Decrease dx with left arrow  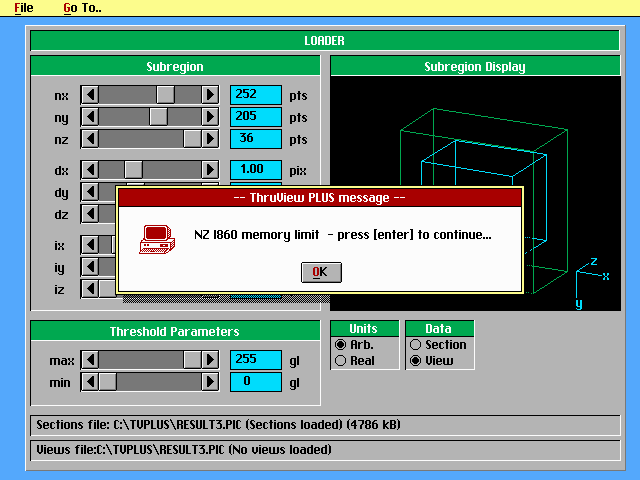pyautogui.click(x=90, y=170)
